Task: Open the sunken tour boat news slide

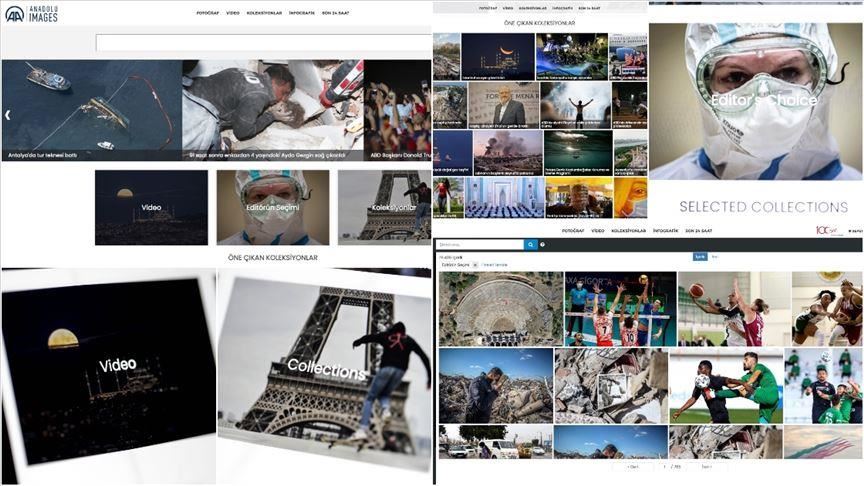Action: tap(91, 110)
